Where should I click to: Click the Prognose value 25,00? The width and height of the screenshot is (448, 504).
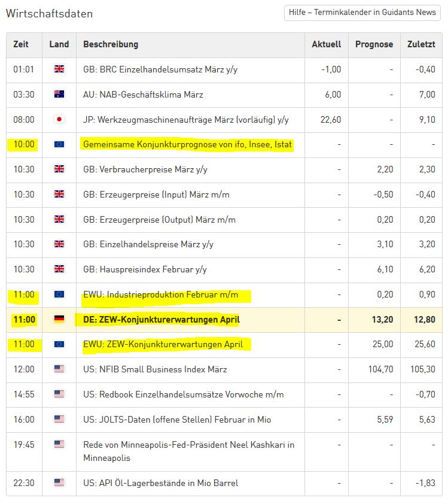383,344
